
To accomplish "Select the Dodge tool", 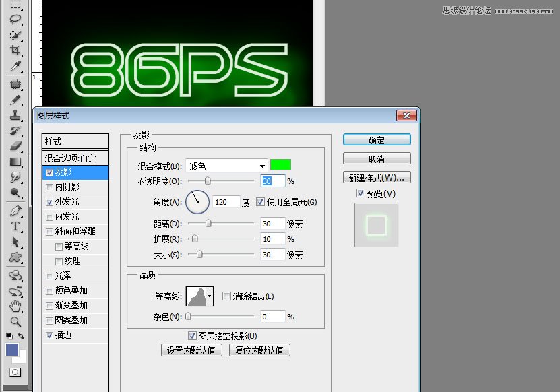I will (15, 193).
